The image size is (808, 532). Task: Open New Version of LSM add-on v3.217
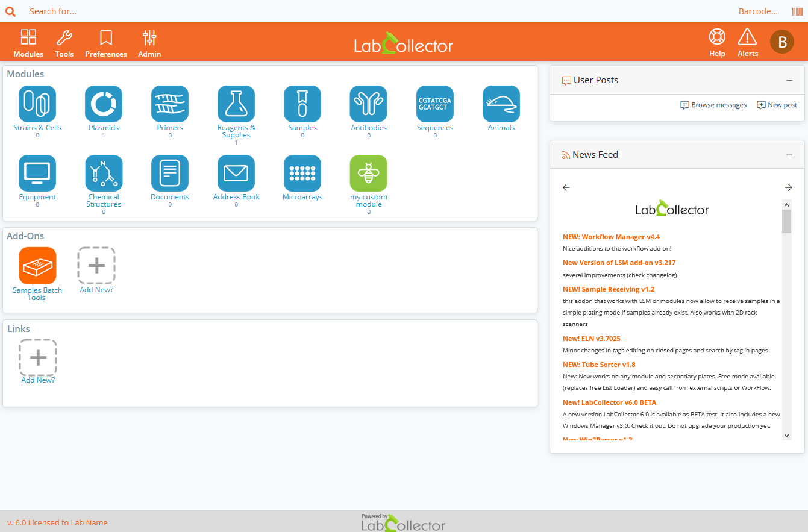pyautogui.click(x=619, y=263)
